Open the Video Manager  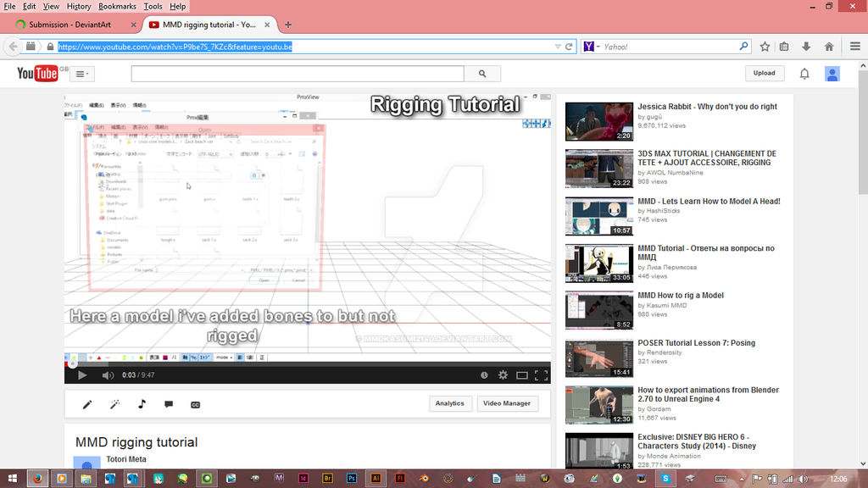coord(507,403)
